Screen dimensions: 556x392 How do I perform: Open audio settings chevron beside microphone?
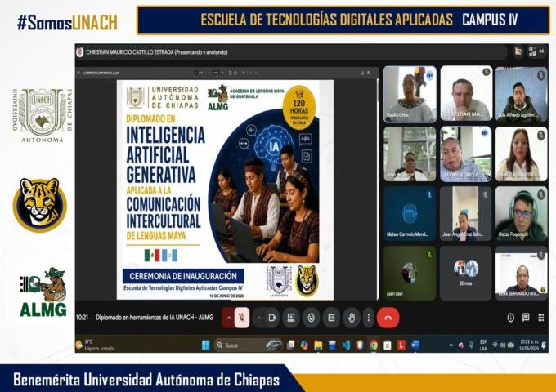(229, 318)
